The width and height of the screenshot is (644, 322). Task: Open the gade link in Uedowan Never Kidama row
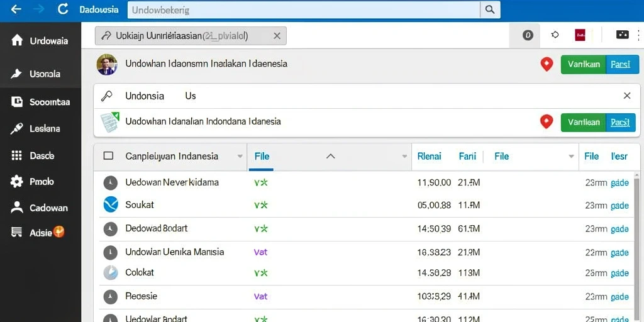coord(619,183)
